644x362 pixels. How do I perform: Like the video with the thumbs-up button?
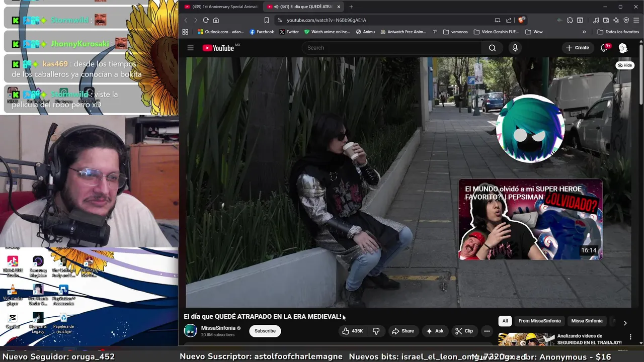click(x=352, y=331)
